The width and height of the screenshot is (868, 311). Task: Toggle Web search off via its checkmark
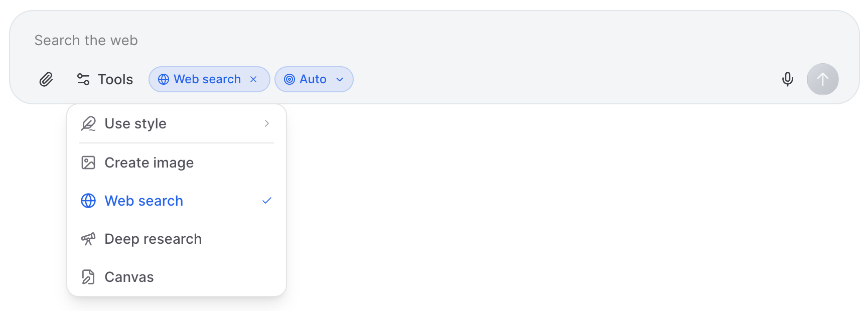266,200
